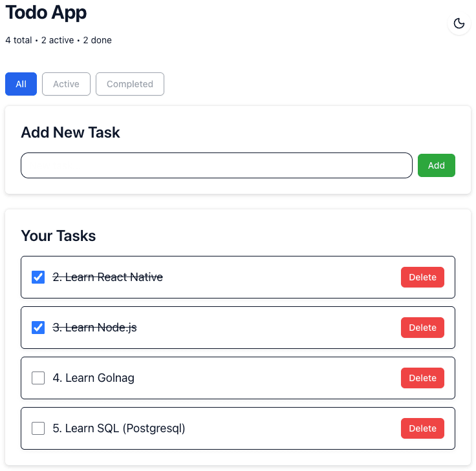
Task: Focus the new task text input
Action: pyautogui.click(x=217, y=165)
